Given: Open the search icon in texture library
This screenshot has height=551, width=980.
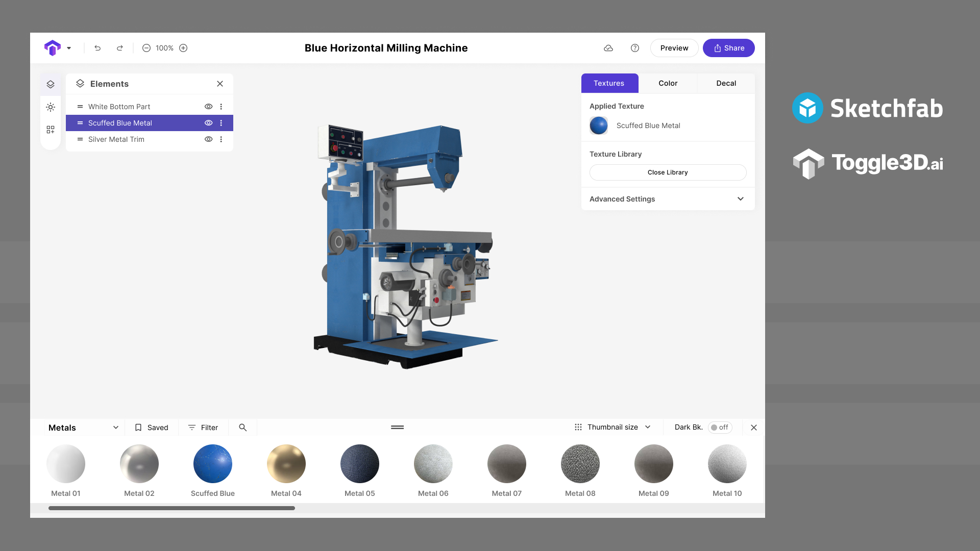Looking at the screenshot, I should click(x=242, y=427).
